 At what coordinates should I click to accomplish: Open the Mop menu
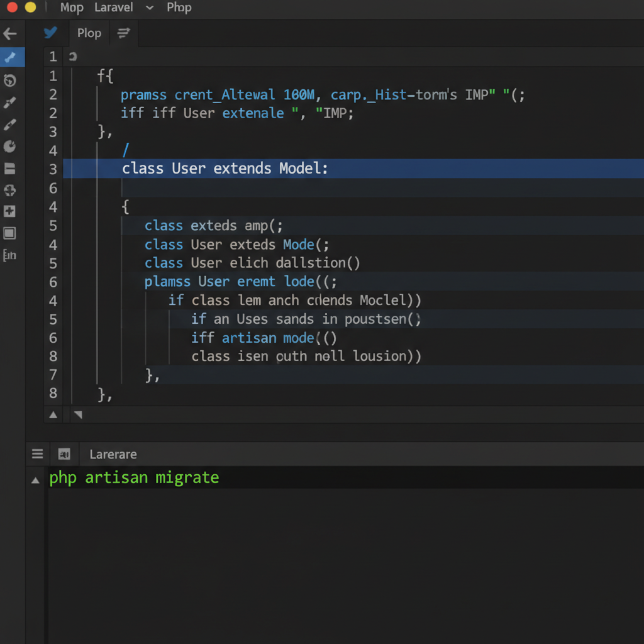click(71, 8)
